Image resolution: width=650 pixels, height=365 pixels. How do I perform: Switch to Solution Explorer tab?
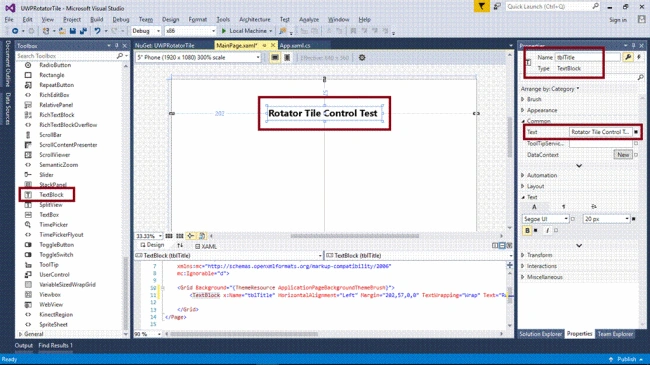tap(541, 334)
